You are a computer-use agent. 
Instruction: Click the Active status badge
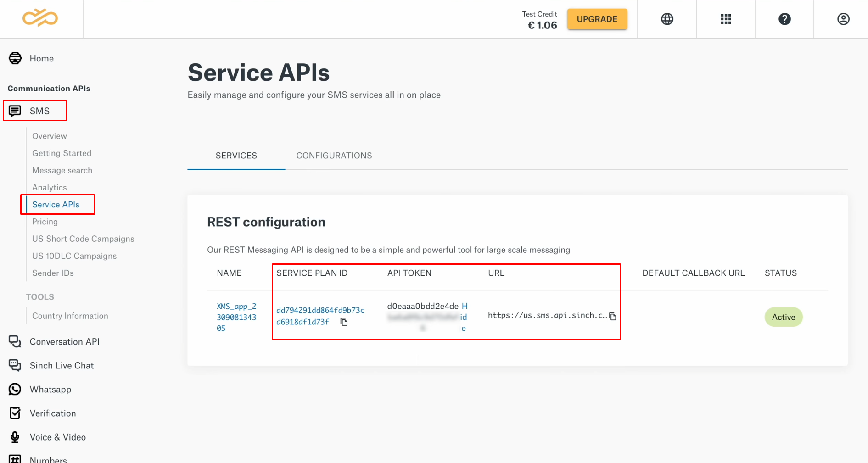coord(783,317)
